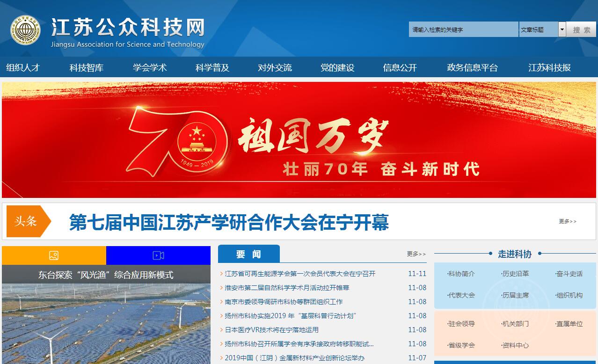This screenshot has width=598, height=364.
Task: Click the Jiangsu Association site logo emblem
Action: (x=25, y=30)
